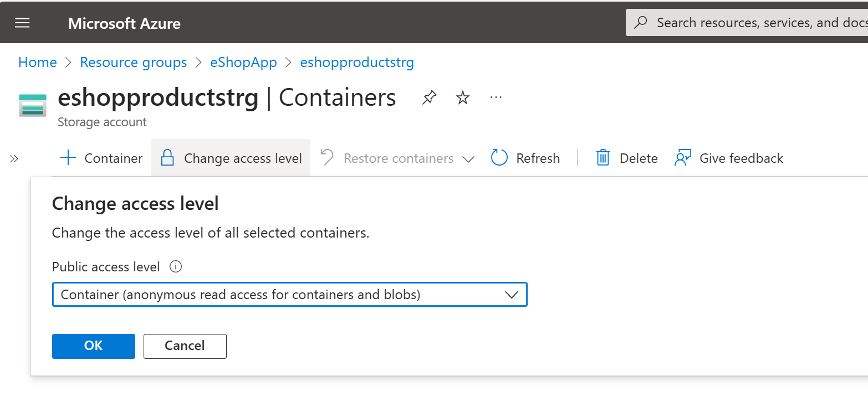Go to Home breadcrumb link
Screen dimensions: 868x417
(38, 63)
